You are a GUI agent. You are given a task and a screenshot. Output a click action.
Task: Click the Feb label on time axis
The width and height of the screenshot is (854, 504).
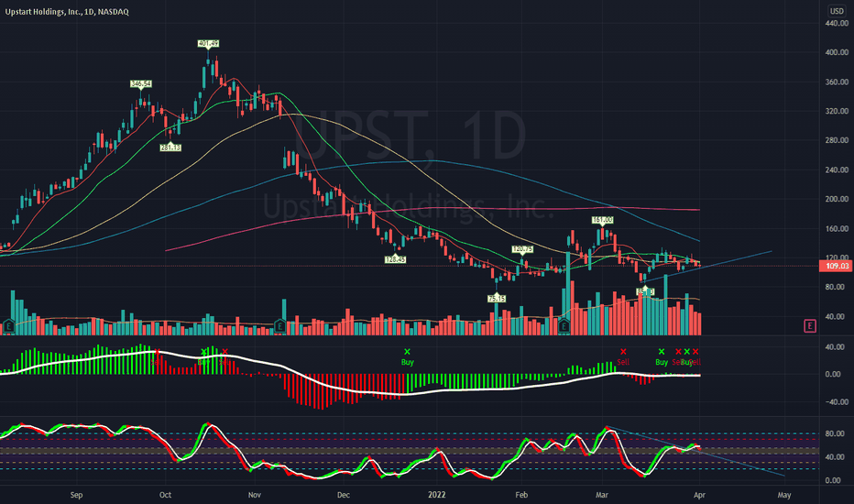521,495
